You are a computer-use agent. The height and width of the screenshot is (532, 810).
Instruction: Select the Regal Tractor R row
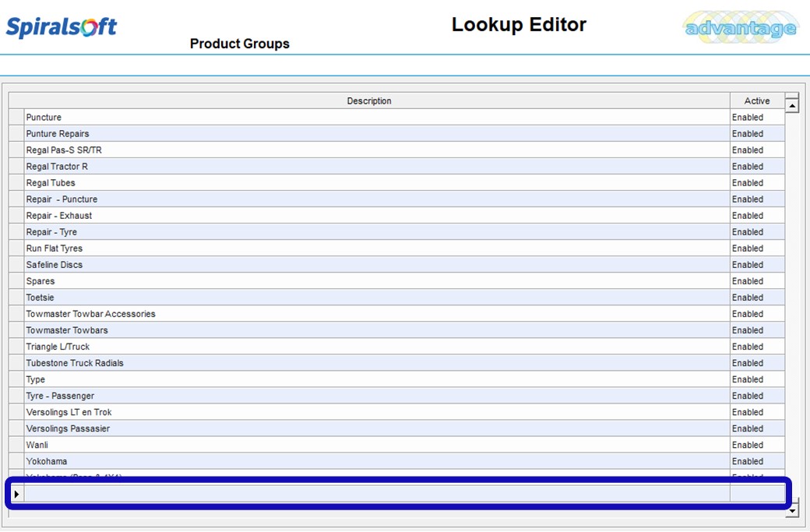click(x=396, y=167)
